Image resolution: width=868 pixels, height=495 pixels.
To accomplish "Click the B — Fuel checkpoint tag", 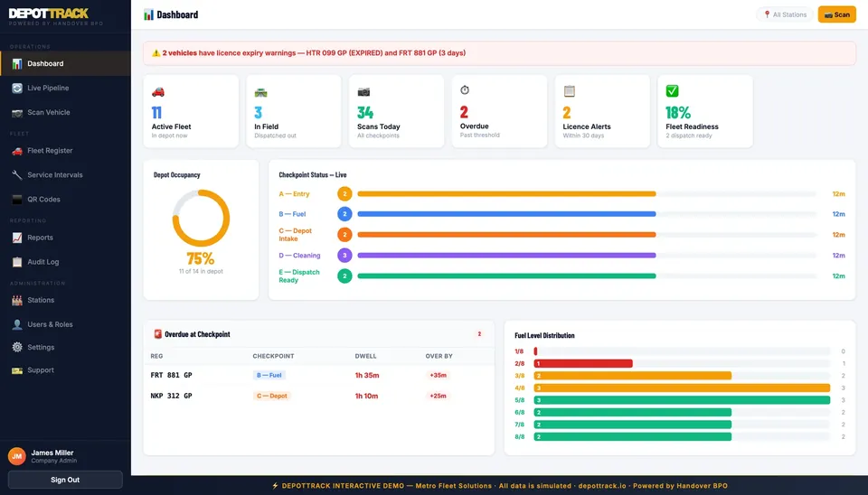I will point(269,375).
